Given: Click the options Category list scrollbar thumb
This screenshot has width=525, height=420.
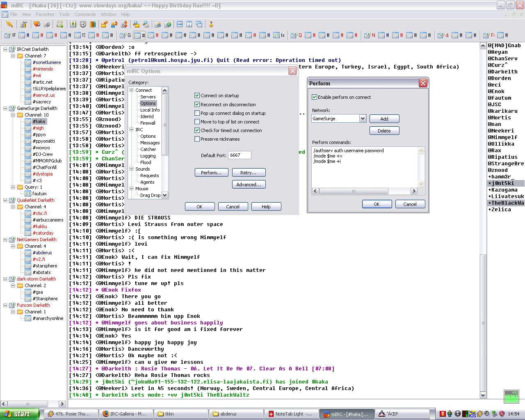Looking at the screenshot, I should pyautogui.click(x=165, y=125).
